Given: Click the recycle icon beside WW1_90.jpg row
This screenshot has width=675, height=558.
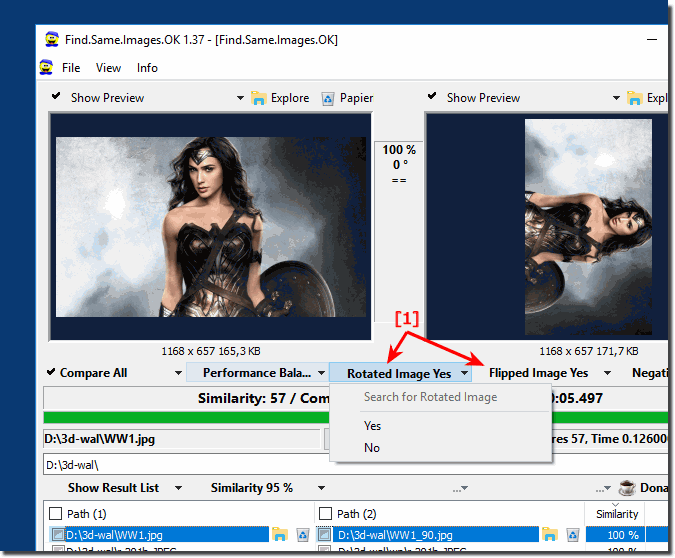Looking at the screenshot, I should (573, 535).
